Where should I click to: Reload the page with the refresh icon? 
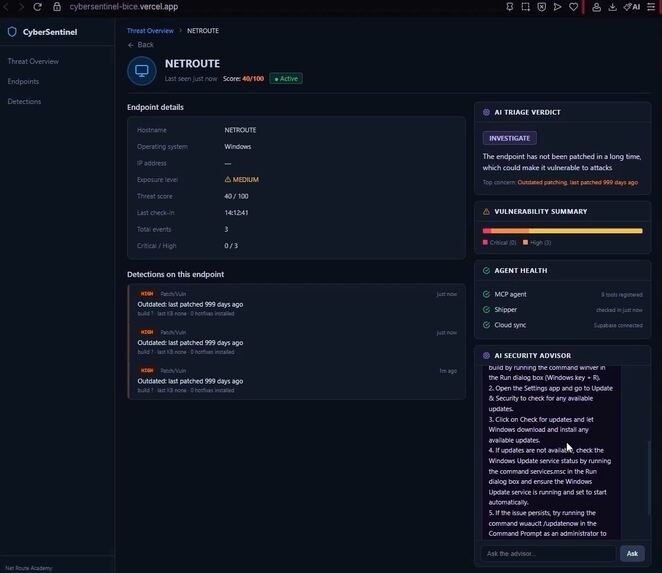pyautogui.click(x=38, y=7)
